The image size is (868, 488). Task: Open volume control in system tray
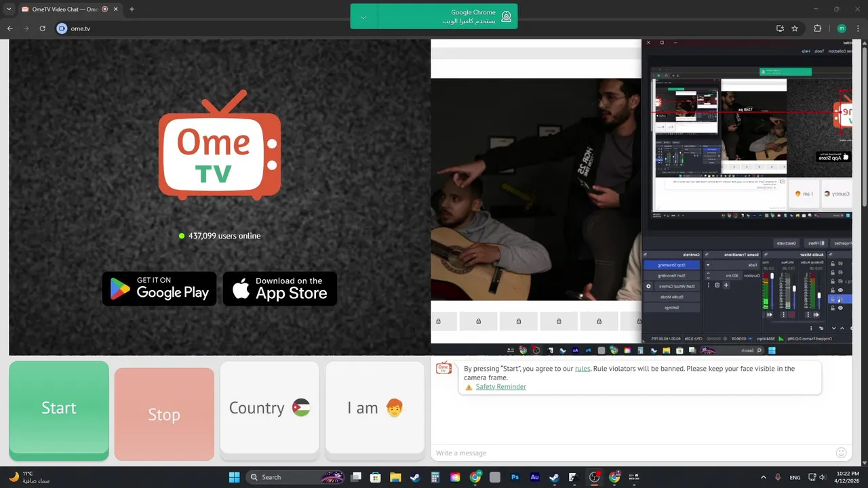tap(823, 477)
